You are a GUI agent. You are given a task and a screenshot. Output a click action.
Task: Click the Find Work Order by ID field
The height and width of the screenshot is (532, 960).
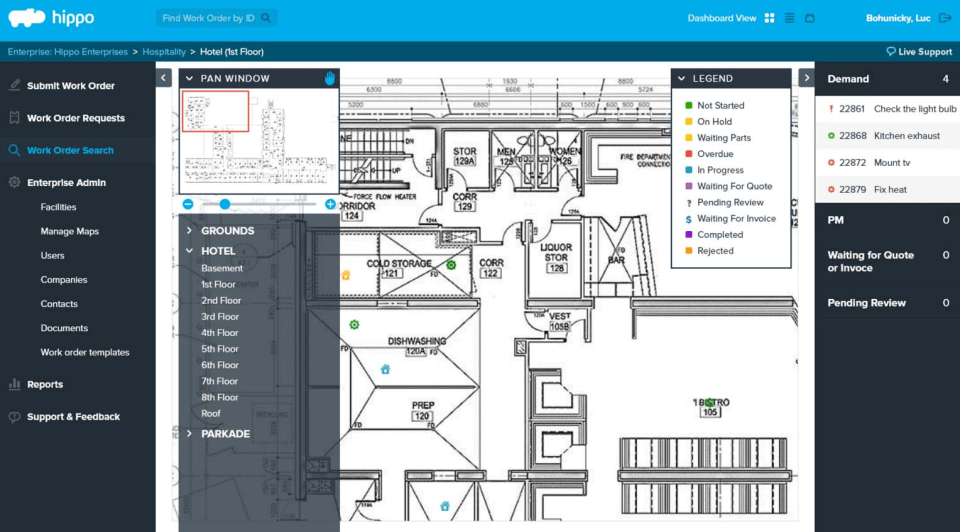[210, 18]
